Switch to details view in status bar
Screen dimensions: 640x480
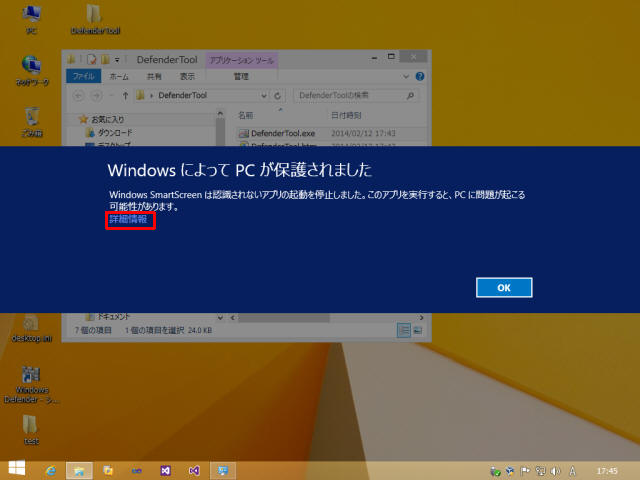click(403, 330)
